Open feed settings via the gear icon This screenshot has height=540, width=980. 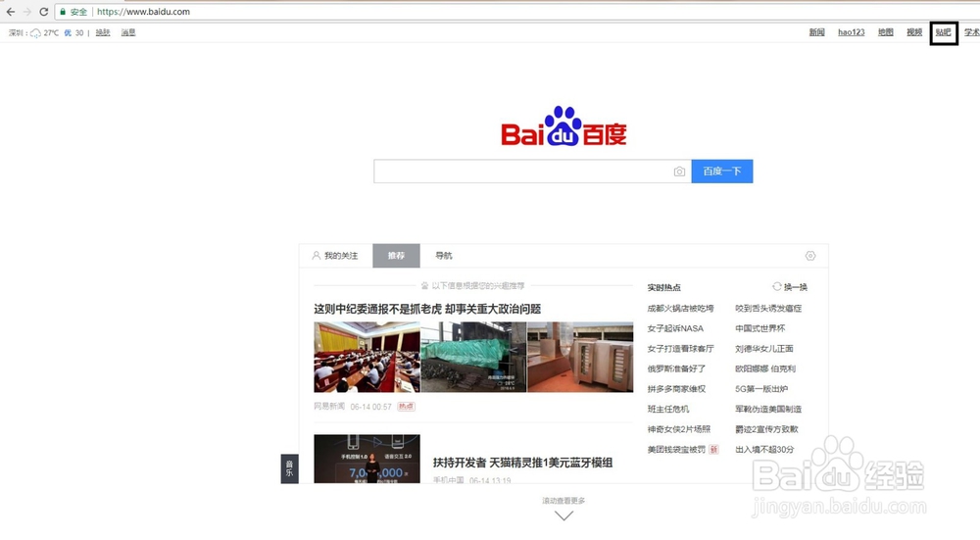tap(810, 256)
